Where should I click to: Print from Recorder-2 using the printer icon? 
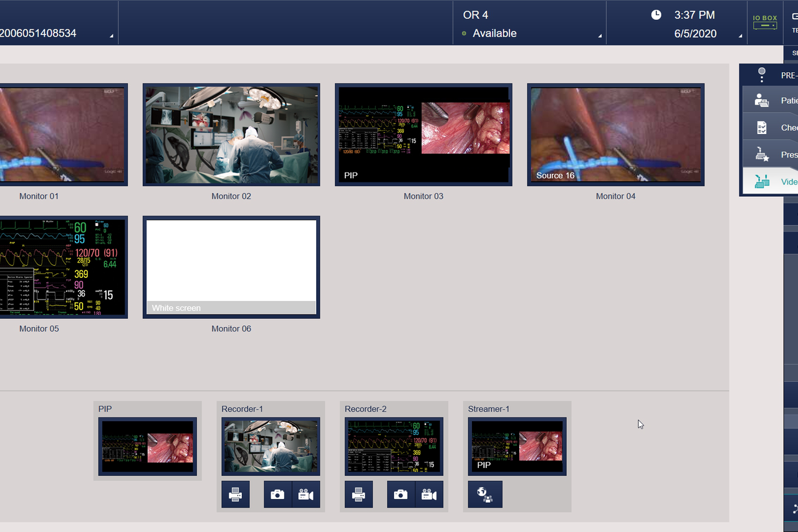click(x=358, y=494)
